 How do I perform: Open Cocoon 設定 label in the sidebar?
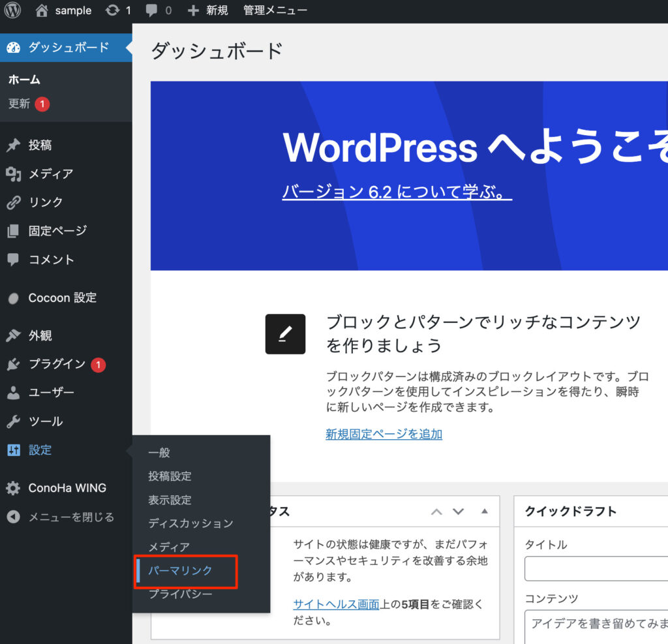tap(63, 298)
